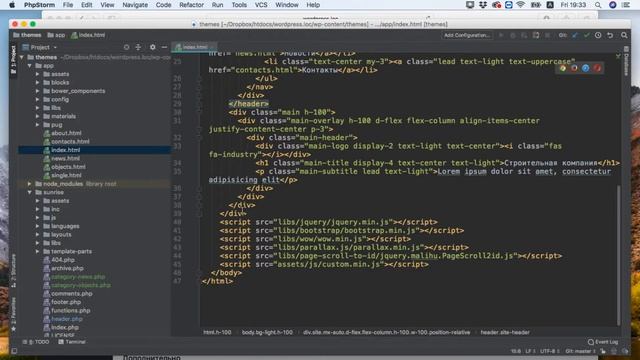
Task: Open the Add Configuration dropdown
Action: 467,36
